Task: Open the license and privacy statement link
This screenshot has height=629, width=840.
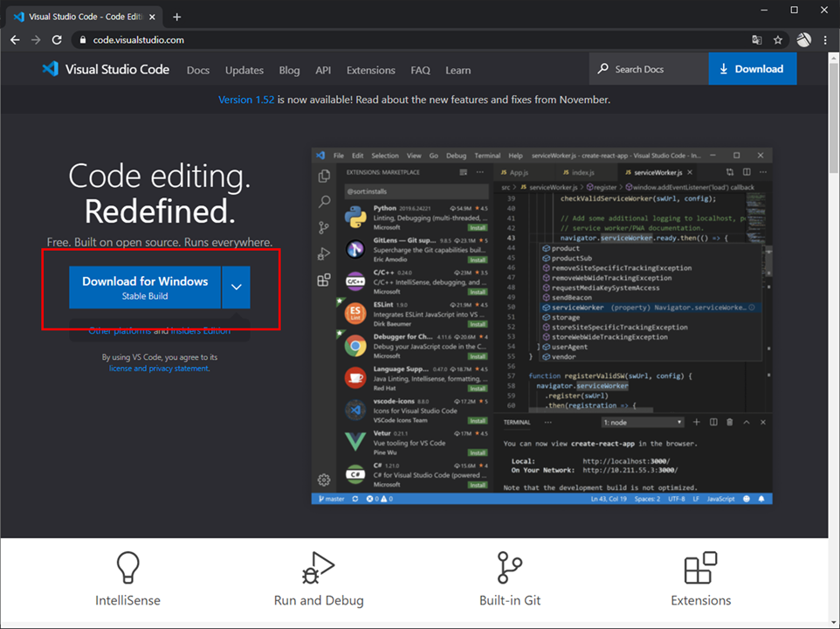Action: [x=159, y=369]
